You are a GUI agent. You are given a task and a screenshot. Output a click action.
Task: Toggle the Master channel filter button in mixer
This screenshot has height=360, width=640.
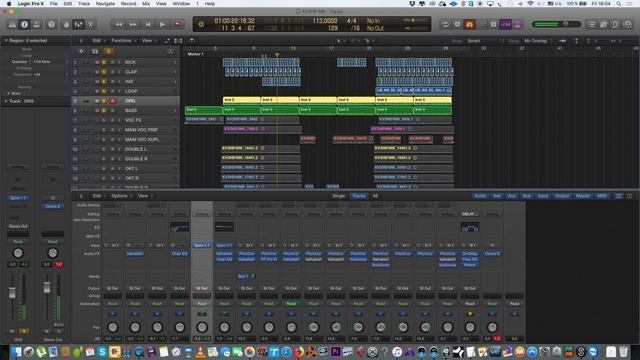click(x=582, y=196)
